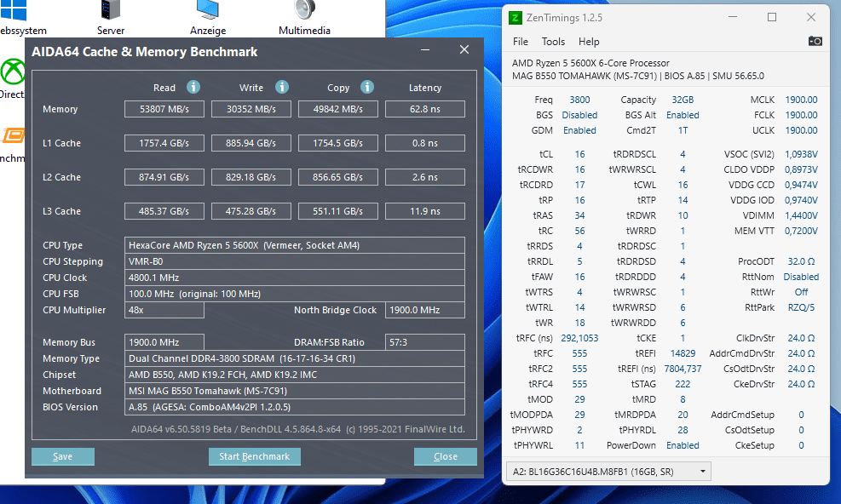The height and width of the screenshot is (504, 841).
Task: Close the ZenTimings window
Action: [x=811, y=17]
